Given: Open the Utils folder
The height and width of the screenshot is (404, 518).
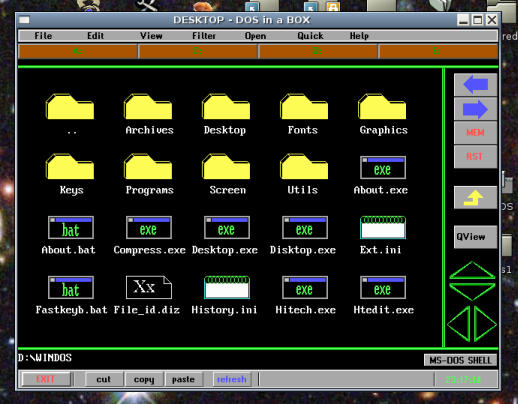Looking at the screenshot, I should point(304,167).
